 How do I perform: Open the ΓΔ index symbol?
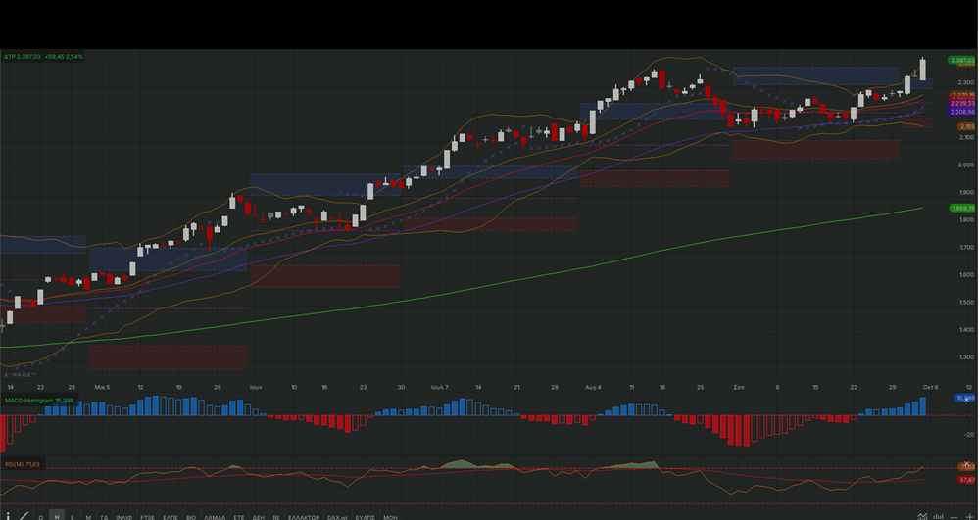pos(105,517)
